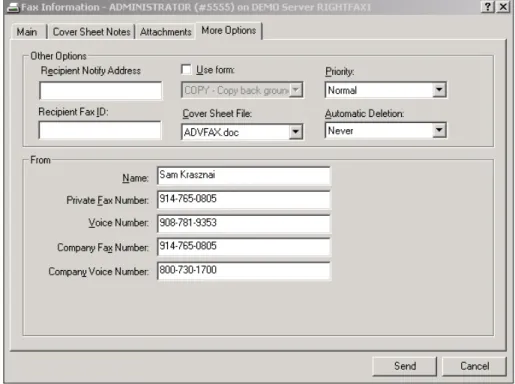
Task: Click the fax printer icon in title bar
Action: (14, 7)
